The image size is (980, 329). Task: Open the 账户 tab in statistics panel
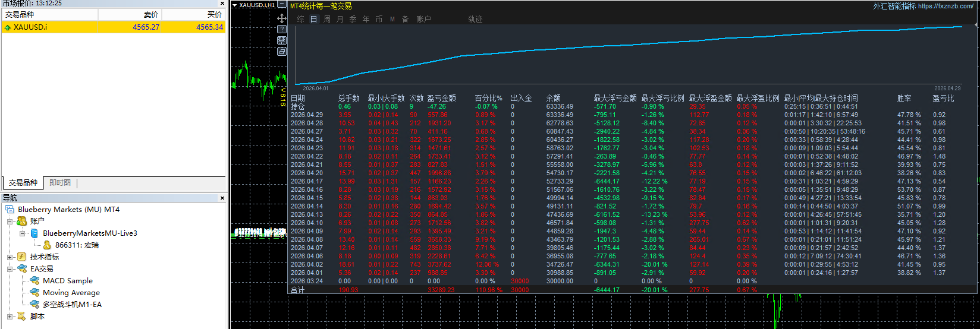point(423,19)
